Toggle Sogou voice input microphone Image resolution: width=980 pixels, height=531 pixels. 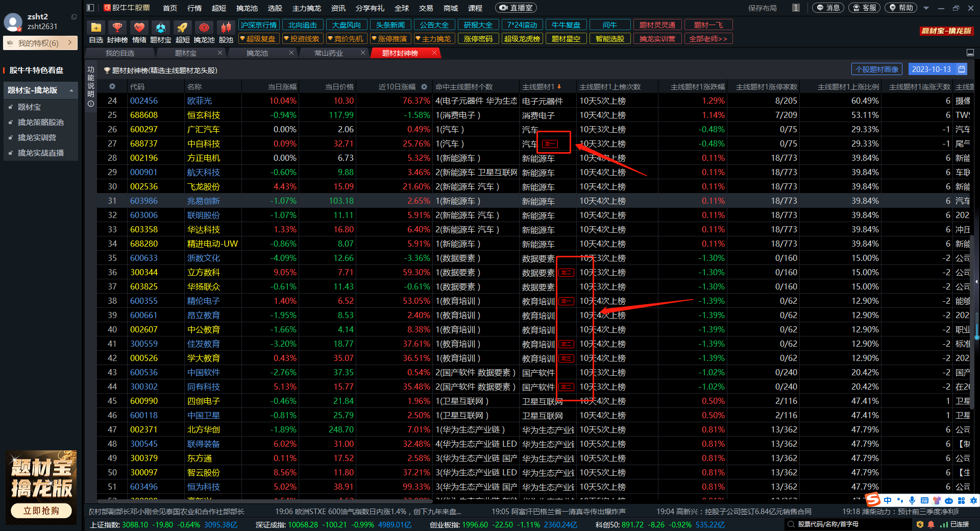tap(912, 500)
